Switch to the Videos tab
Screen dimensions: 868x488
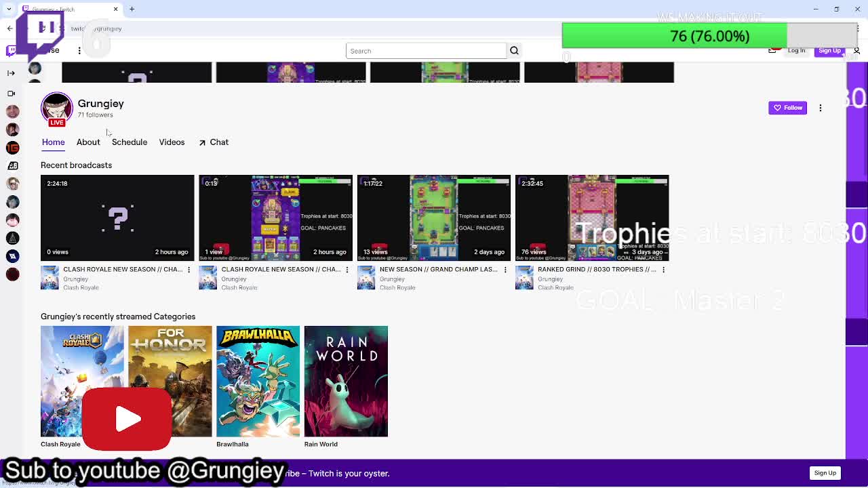172,142
